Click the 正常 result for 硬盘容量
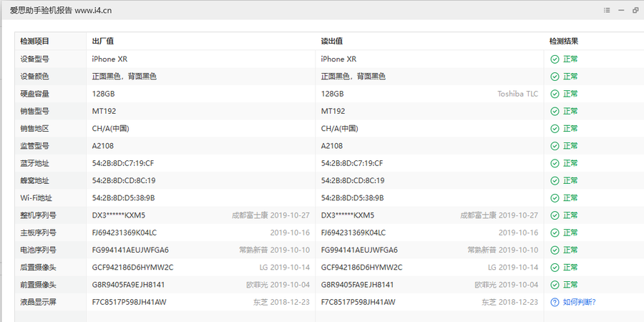The image size is (644, 322). pyautogui.click(x=570, y=94)
